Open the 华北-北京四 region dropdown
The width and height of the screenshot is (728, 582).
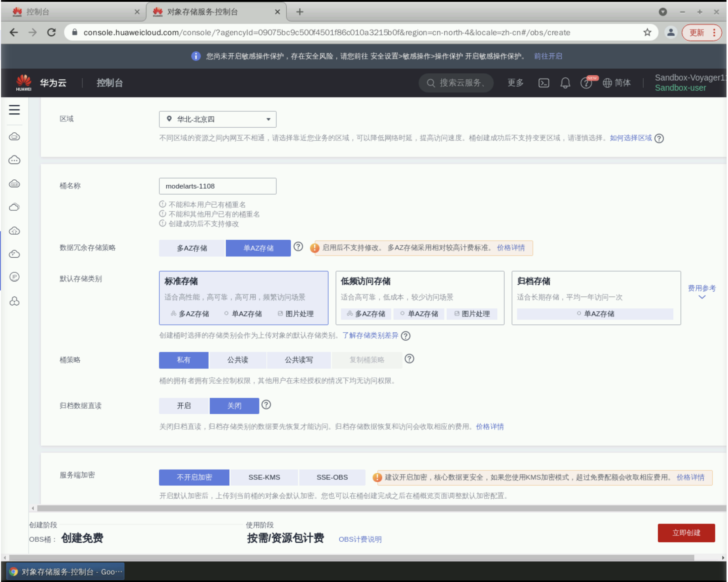click(218, 119)
